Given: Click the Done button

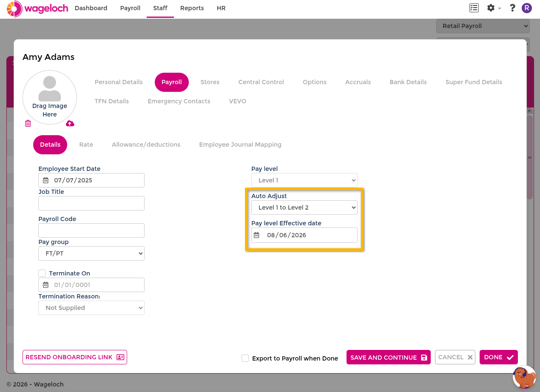Looking at the screenshot, I should coord(499,357).
